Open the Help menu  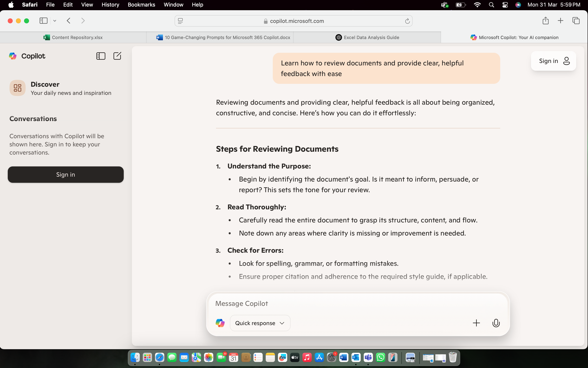tap(197, 5)
